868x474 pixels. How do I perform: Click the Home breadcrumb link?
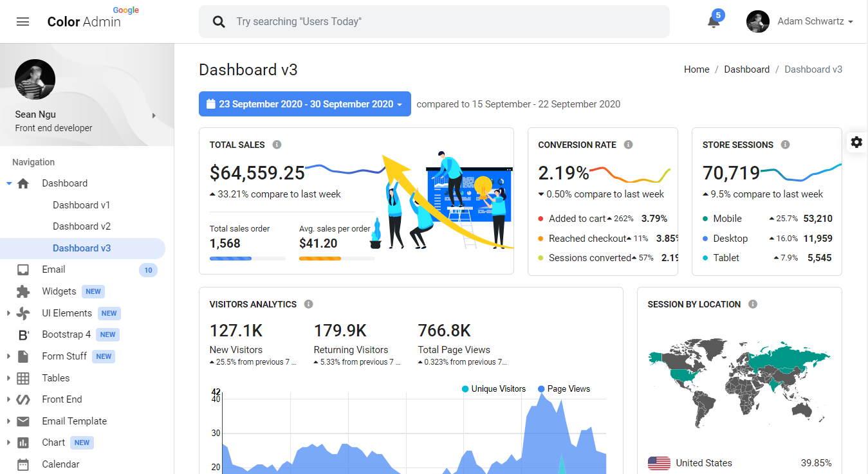[696, 69]
